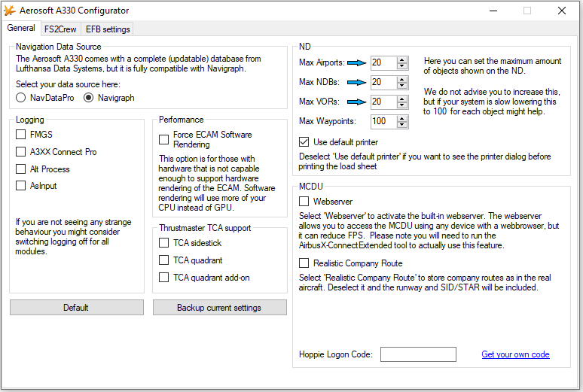The image size is (583, 392).
Task: Check the AsInput logging option
Action: click(x=21, y=185)
